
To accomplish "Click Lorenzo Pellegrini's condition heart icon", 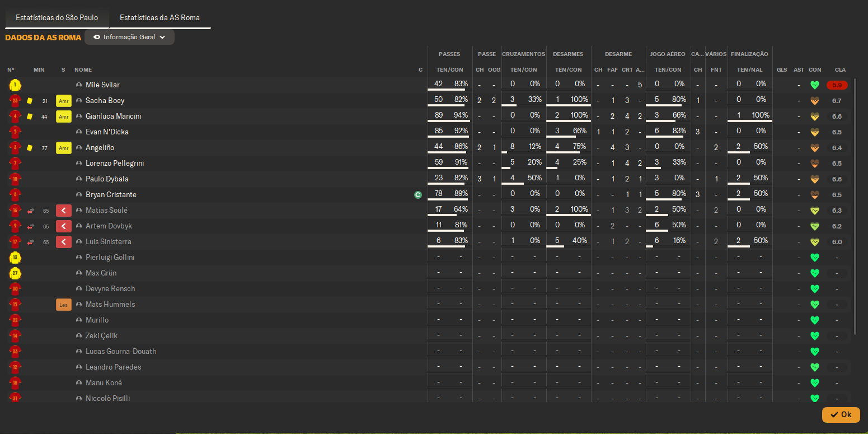I will click(x=815, y=164).
